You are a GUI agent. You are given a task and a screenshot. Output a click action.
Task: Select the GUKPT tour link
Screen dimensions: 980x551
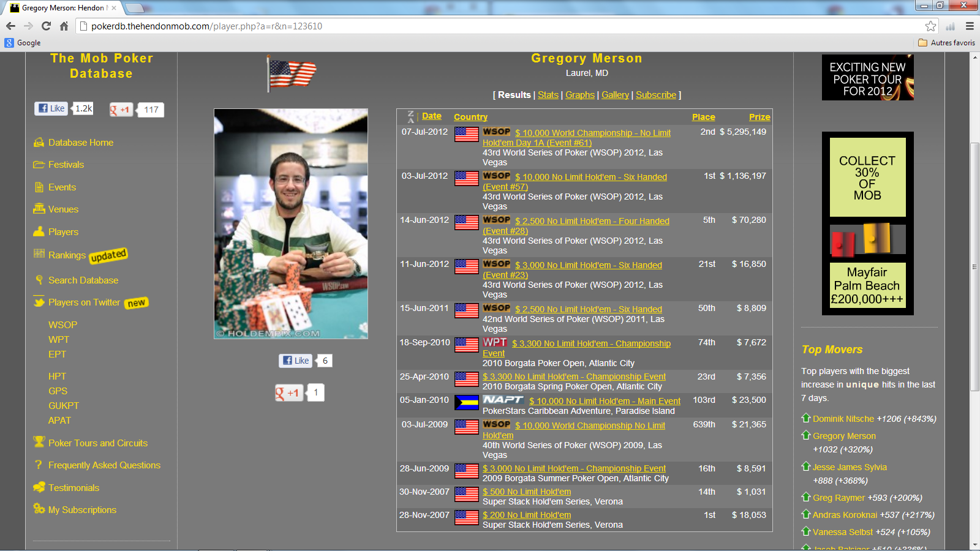64,406
